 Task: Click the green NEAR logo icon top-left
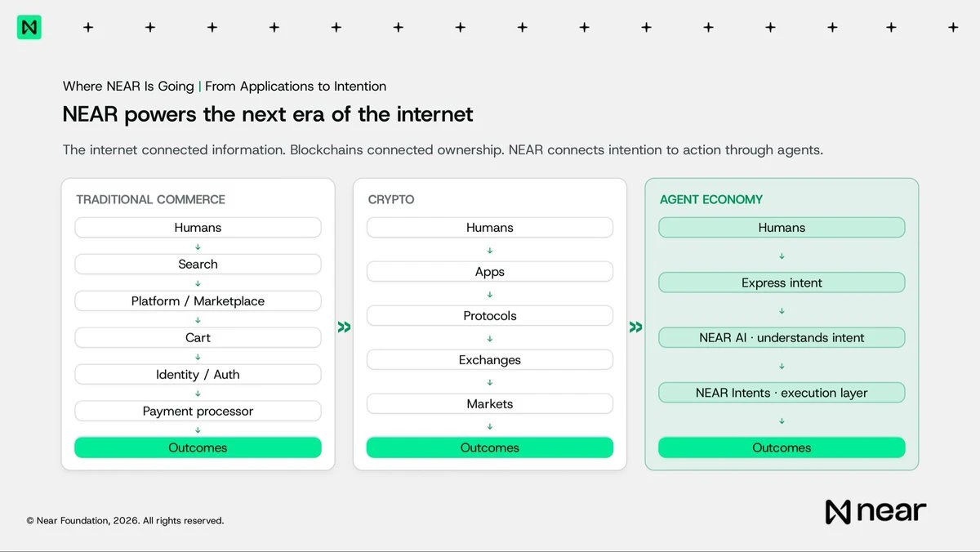[29, 27]
